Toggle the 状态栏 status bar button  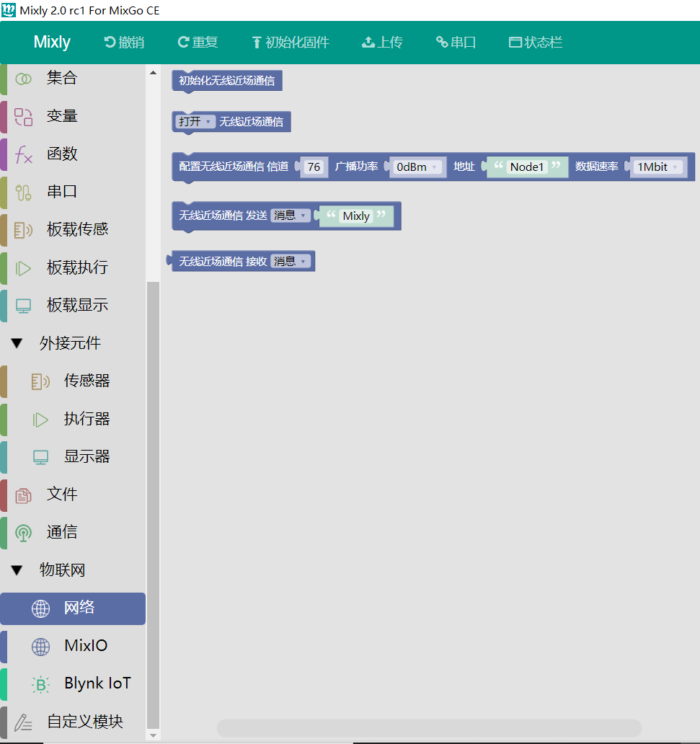536,43
